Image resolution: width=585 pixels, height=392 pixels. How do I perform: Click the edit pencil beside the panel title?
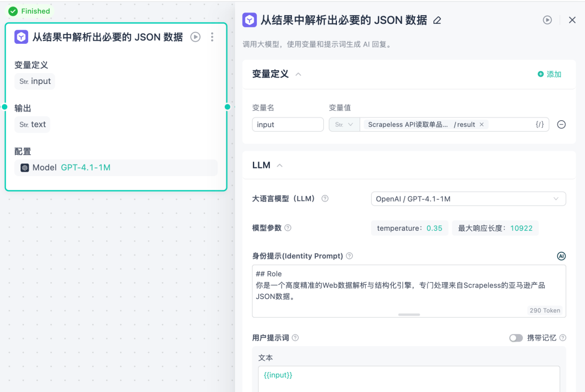pos(437,21)
